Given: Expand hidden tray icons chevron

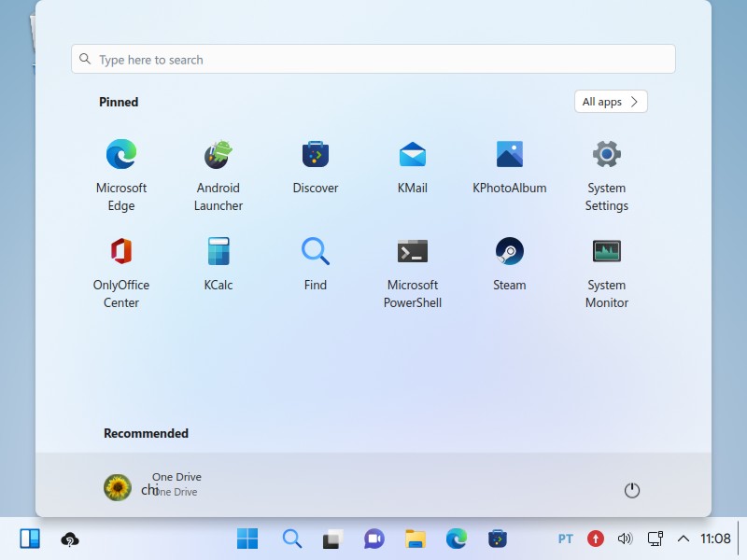Looking at the screenshot, I should [x=684, y=539].
